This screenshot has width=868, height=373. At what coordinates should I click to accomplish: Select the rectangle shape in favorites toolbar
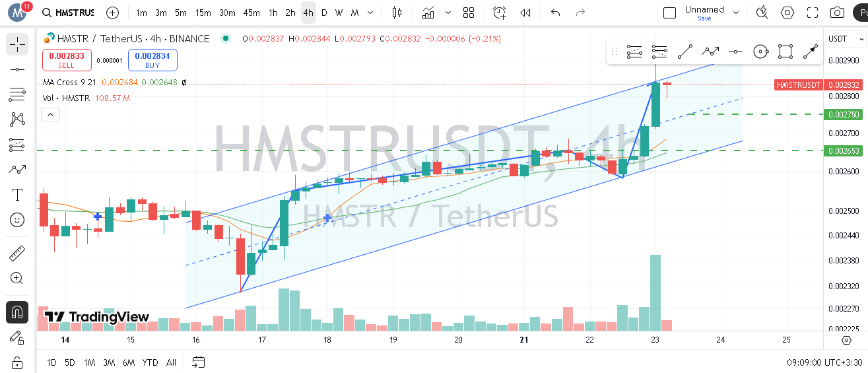785,51
